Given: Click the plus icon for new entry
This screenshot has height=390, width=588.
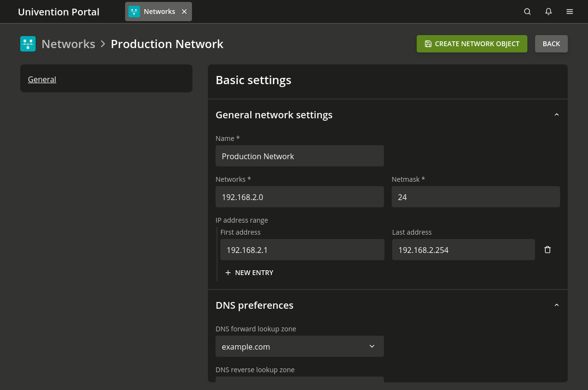Looking at the screenshot, I should [x=228, y=273].
